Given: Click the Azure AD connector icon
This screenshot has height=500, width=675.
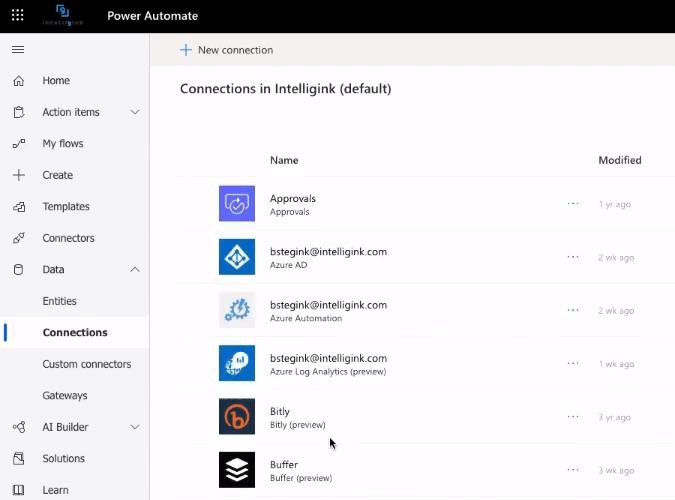Looking at the screenshot, I should point(237,257).
